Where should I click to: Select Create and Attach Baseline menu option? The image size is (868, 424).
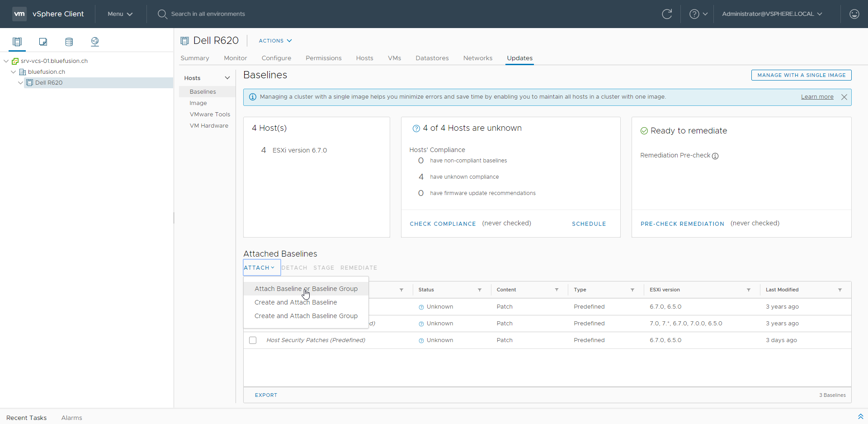(x=296, y=302)
